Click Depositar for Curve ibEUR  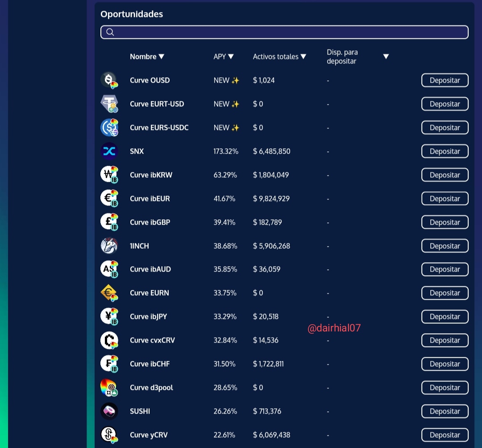click(x=445, y=199)
